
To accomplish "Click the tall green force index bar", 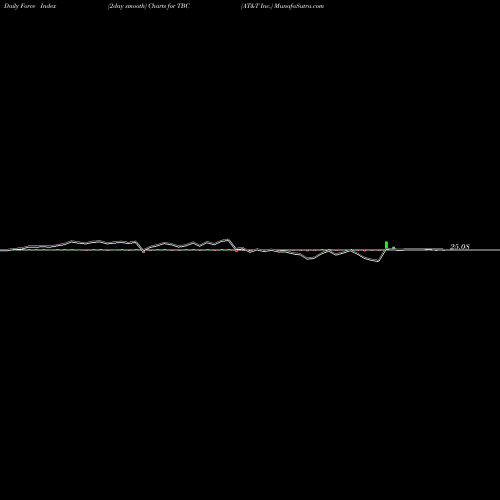I will 386,245.
